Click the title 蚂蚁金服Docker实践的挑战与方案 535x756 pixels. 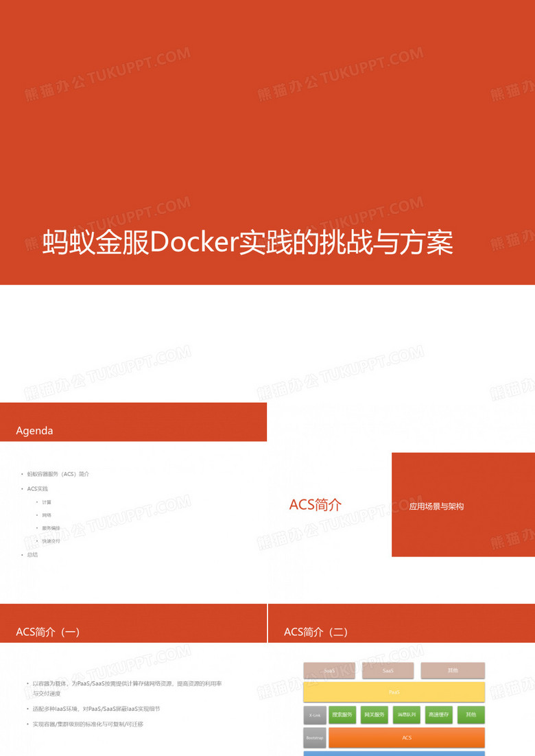(248, 242)
